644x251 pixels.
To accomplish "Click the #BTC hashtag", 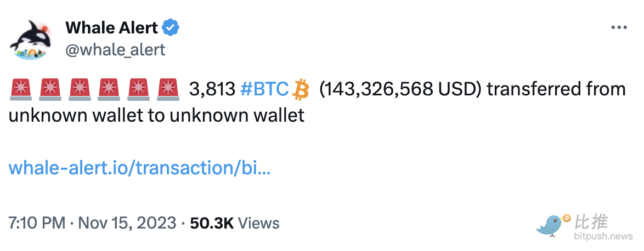I will tap(264, 89).
